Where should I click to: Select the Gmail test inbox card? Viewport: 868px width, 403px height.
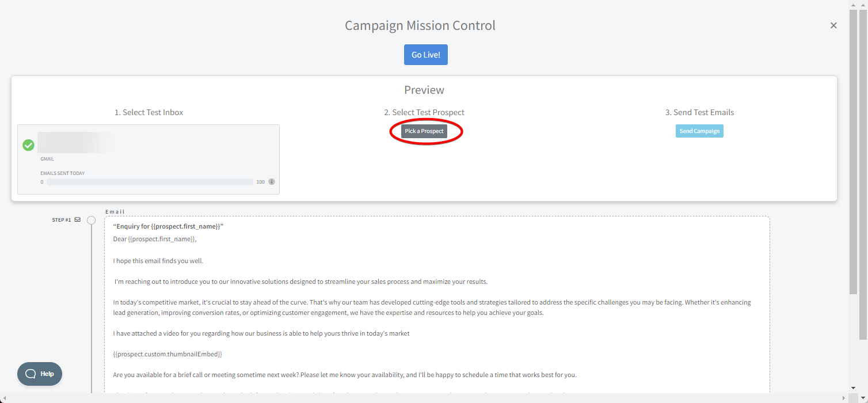(x=149, y=159)
